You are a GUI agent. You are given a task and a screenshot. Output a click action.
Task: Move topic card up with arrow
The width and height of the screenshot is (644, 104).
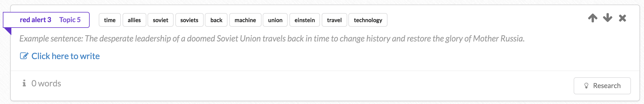point(593,18)
